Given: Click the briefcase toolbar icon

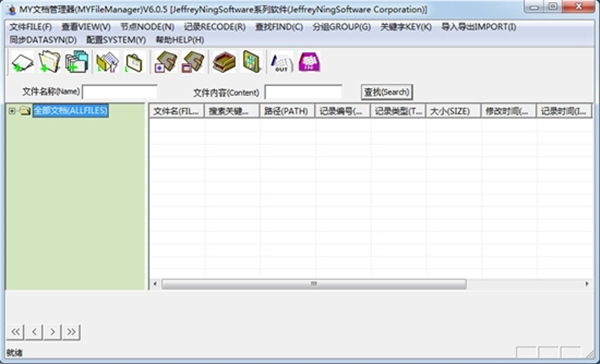Looking at the screenshot, I should tap(134, 62).
